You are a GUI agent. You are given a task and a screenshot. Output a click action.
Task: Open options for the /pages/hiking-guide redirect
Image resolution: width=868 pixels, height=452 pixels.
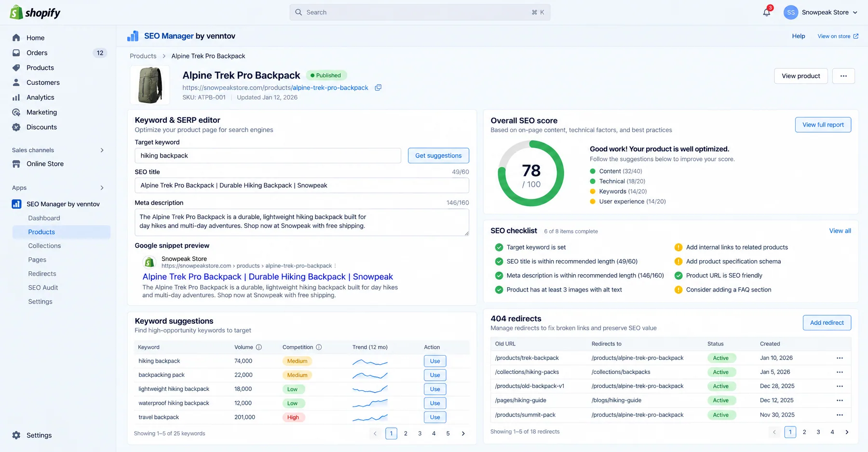(840, 400)
